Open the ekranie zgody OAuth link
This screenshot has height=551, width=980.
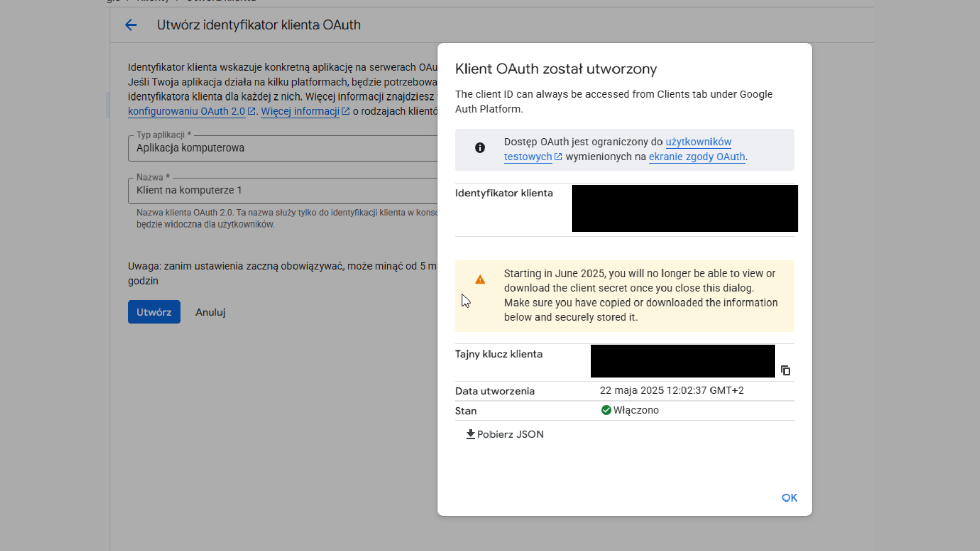click(697, 157)
